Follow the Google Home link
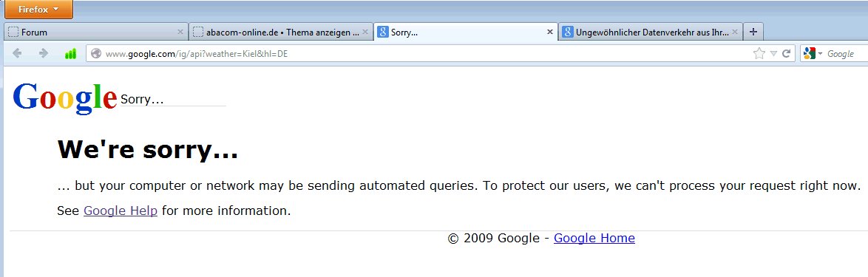This screenshot has height=277, width=868. tap(594, 238)
